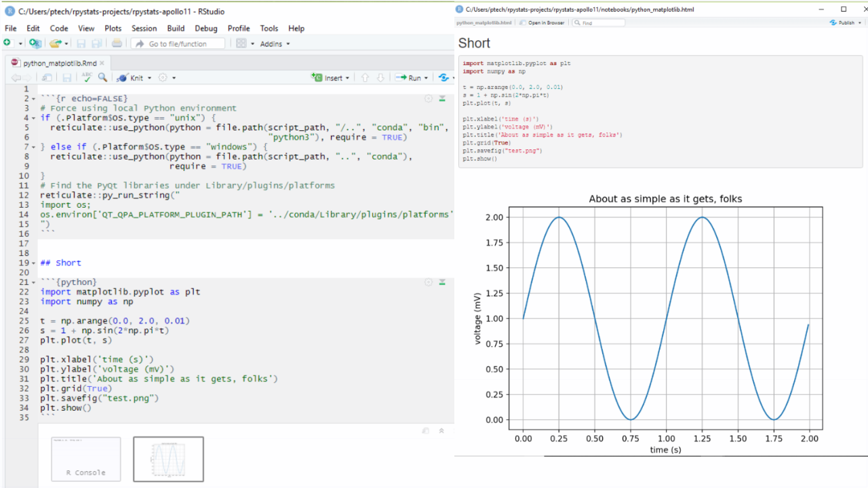Click Open in Browser in viewer window
868x488 pixels.
tap(542, 22)
